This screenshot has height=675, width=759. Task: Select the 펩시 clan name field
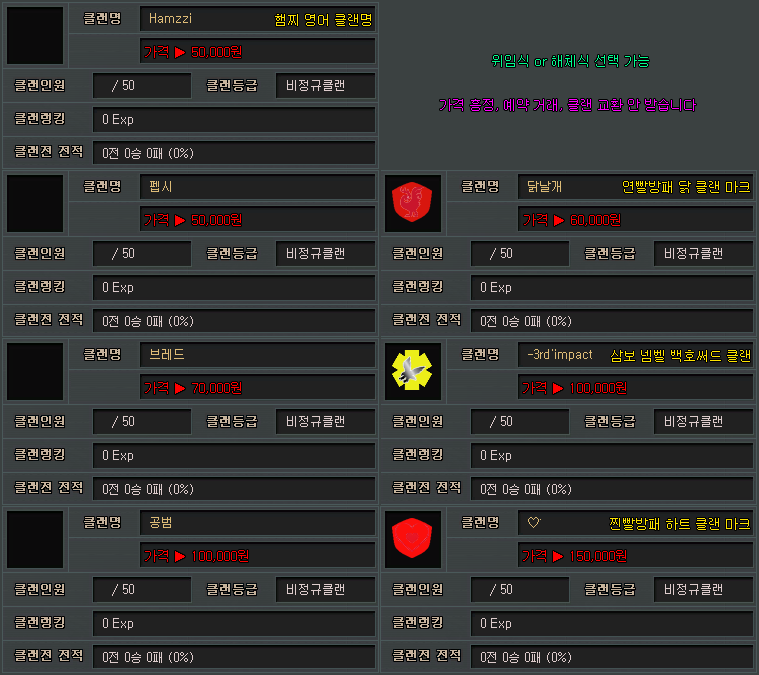pyautogui.click(x=258, y=186)
